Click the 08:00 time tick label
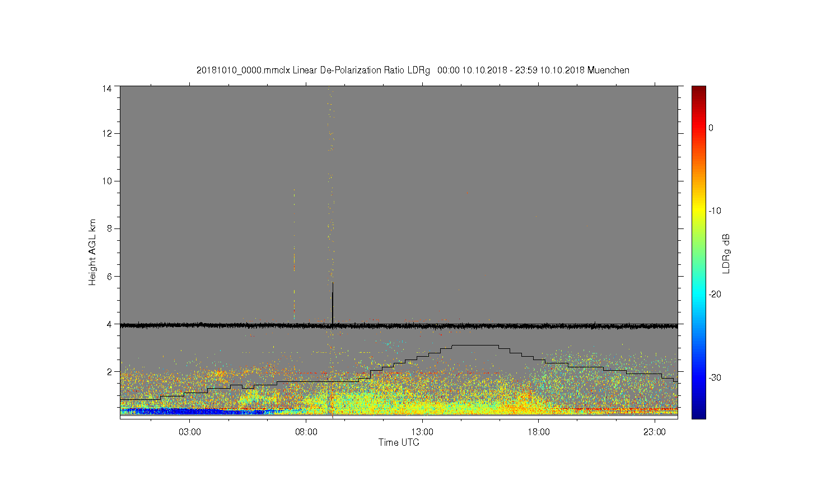 coord(306,432)
